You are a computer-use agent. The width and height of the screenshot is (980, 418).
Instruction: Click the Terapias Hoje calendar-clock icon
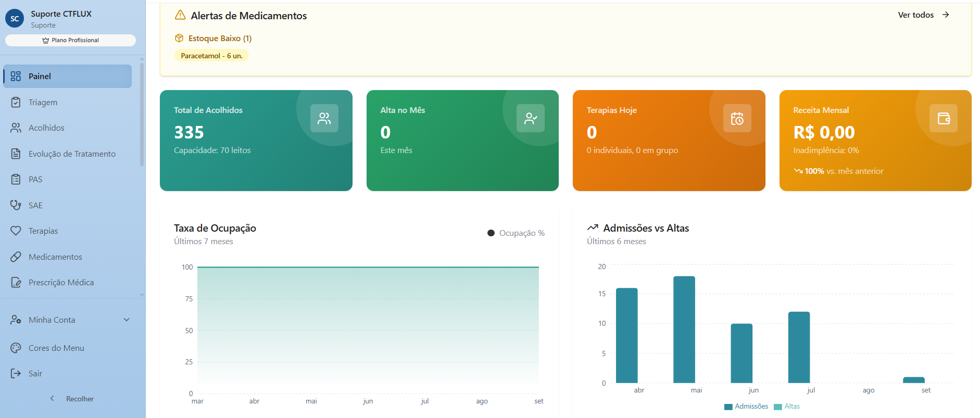pyautogui.click(x=737, y=118)
